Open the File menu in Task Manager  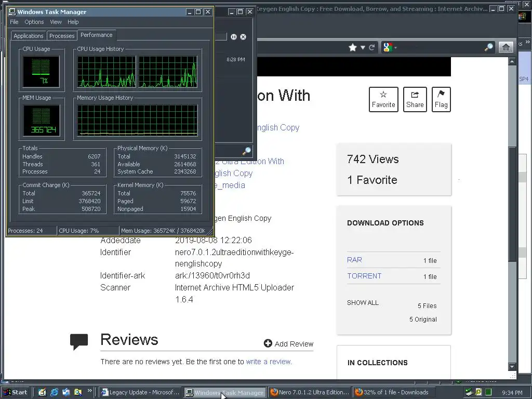[x=14, y=22]
